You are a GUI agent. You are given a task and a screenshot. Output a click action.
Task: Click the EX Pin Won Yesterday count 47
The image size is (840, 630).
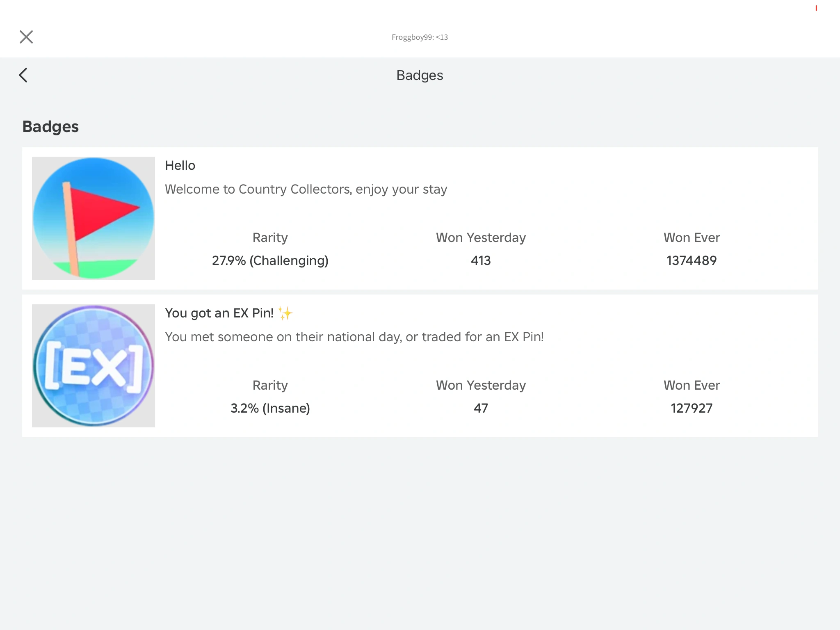481,408
